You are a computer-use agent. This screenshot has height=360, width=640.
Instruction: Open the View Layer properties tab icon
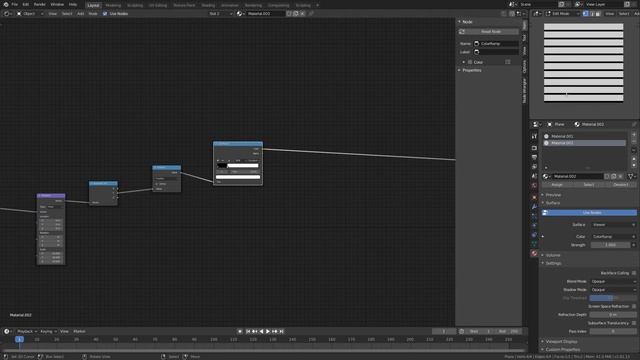pyautogui.click(x=534, y=167)
